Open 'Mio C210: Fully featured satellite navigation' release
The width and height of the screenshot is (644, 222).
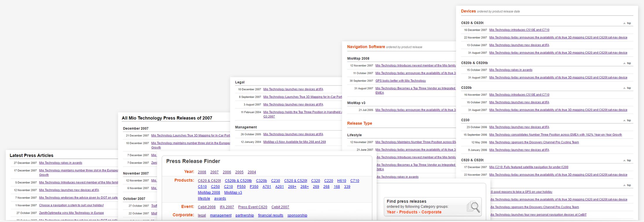529,167
